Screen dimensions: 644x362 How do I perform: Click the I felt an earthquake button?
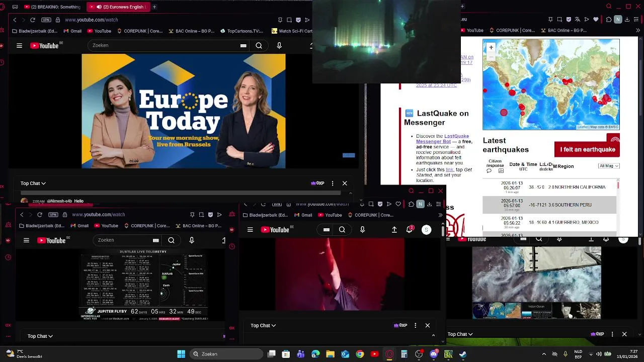[587, 149]
